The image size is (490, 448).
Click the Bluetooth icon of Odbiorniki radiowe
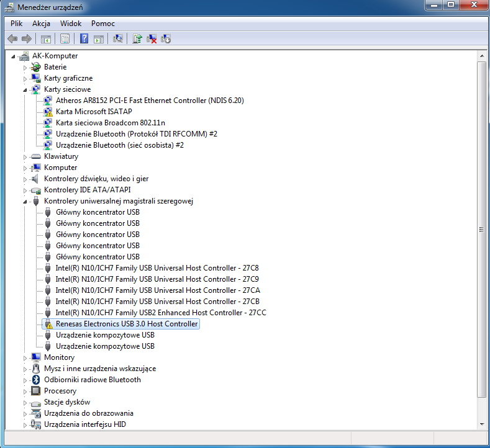[x=36, y=380]
